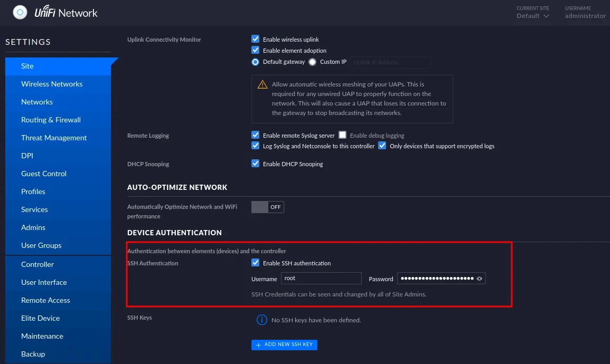Viewport: 610px width, 364px height.
Task: Open the Wireless Networks settings section
Action: tap(51, 84)
